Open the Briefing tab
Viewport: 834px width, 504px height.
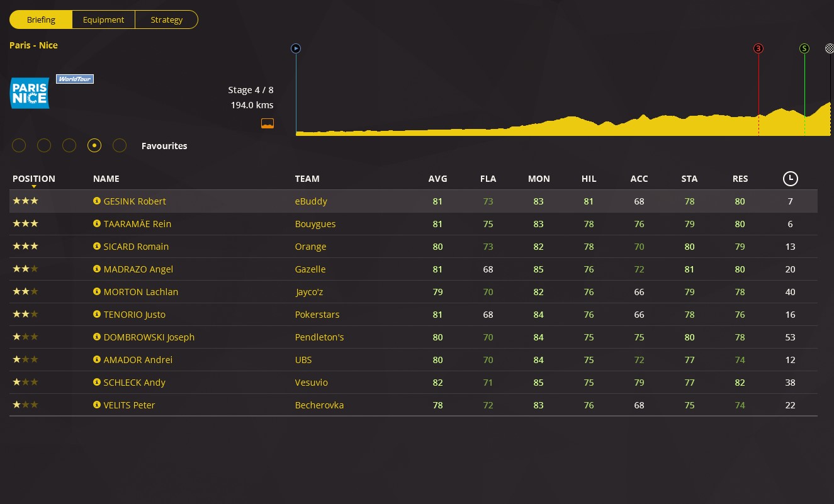click(41, 20)
